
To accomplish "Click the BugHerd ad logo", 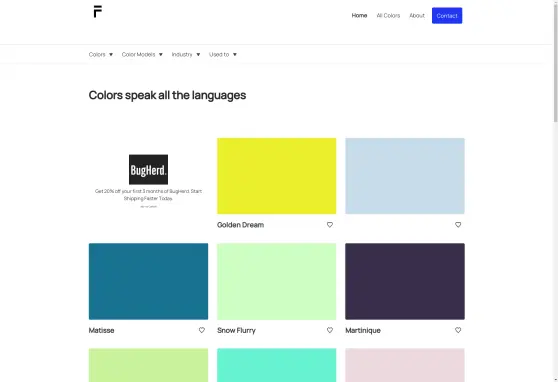I will coord(148,169).
